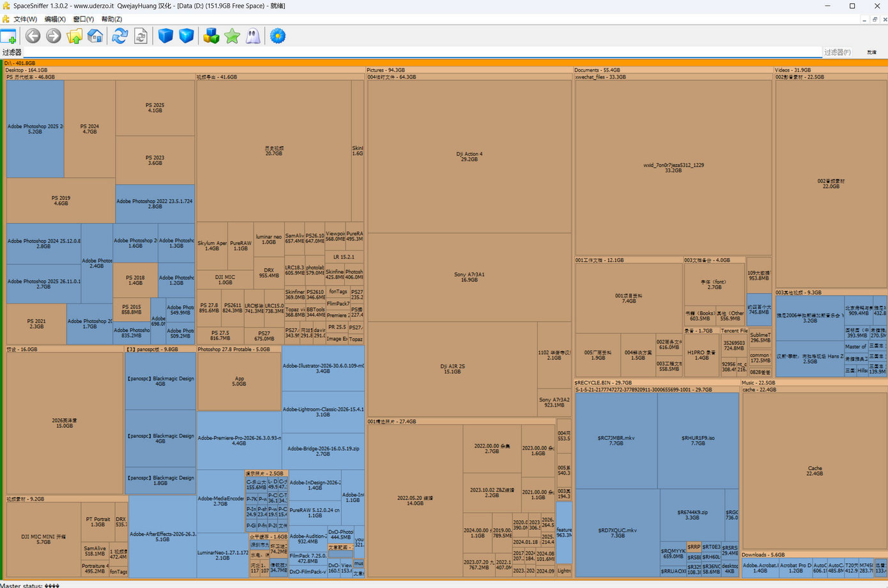Go back with the left arrow icon

coord(33,36)
